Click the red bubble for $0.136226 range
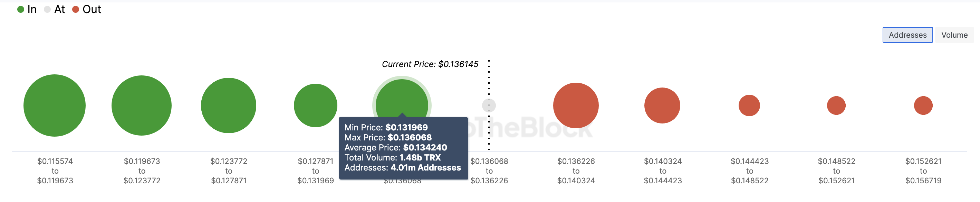 pyautogui.click(x=576, y=105)
